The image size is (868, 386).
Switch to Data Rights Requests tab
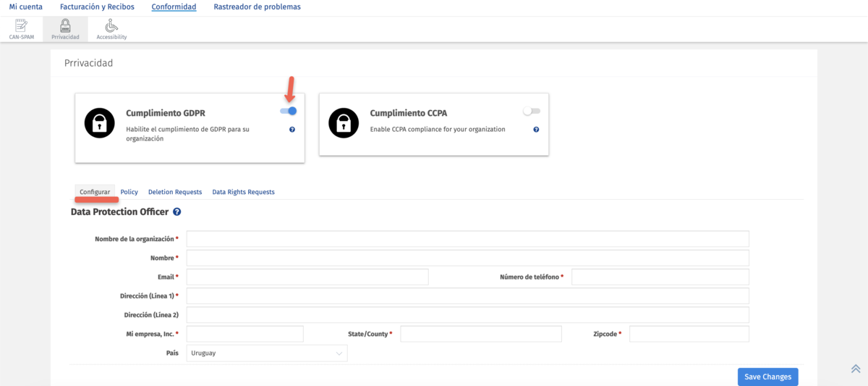click(243, 192)
